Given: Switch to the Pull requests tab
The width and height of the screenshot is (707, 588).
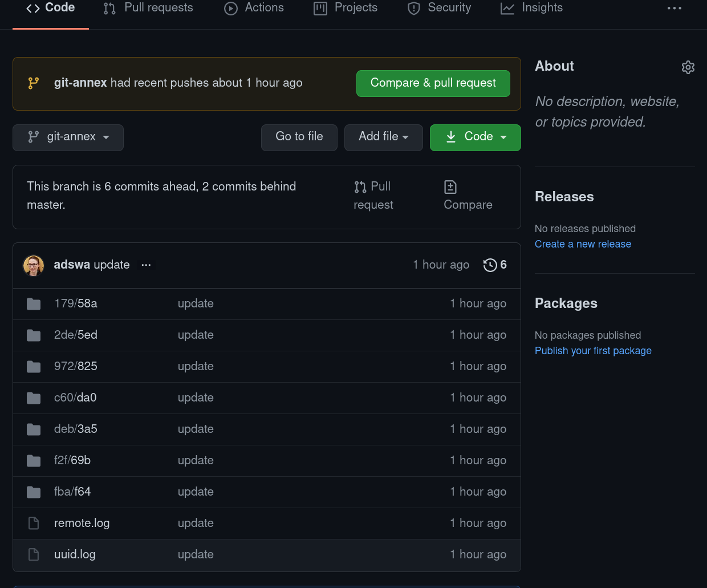Looking at the screenshot, I should click(x=148, y=8).
